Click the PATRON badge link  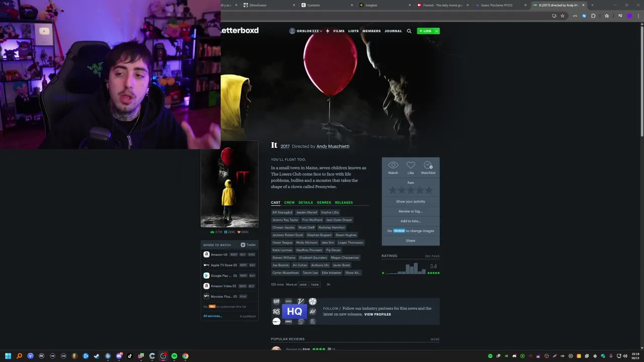point(399,231)
